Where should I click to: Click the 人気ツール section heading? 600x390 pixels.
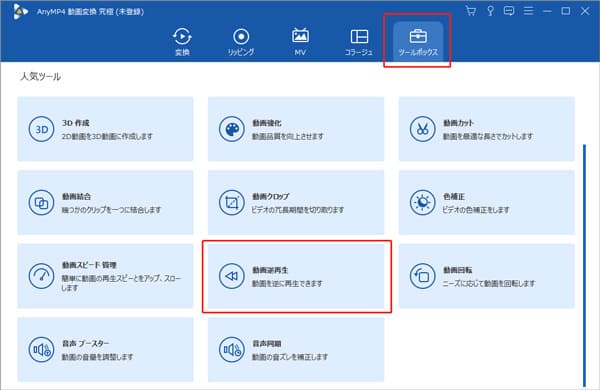tap(40, 77)
